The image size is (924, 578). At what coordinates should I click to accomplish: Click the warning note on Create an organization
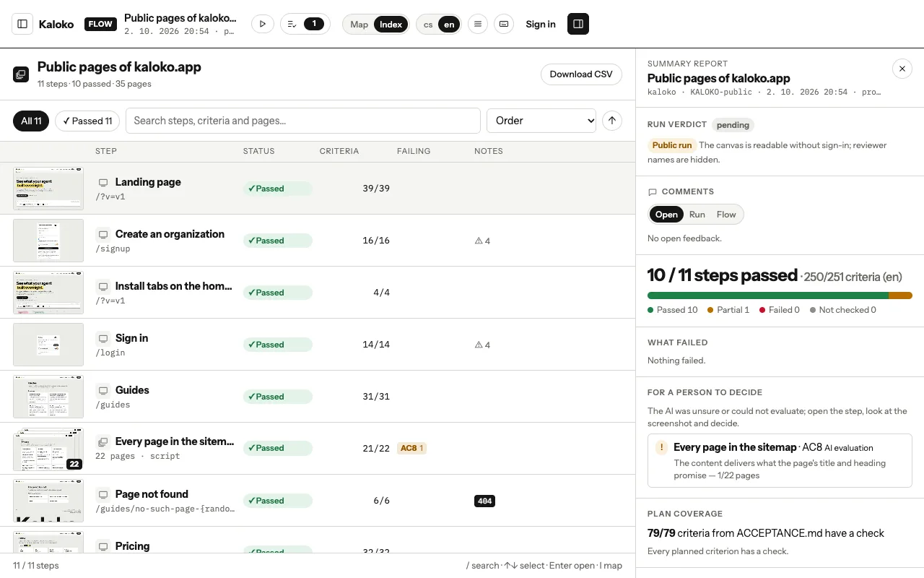coord(482,241)
